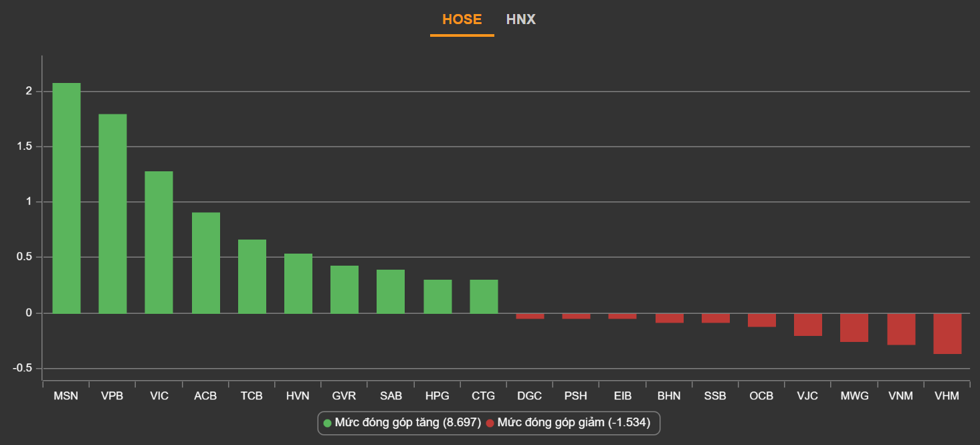
Task: Click the red legend dot for decreases
Action: (x=490, y=423)
